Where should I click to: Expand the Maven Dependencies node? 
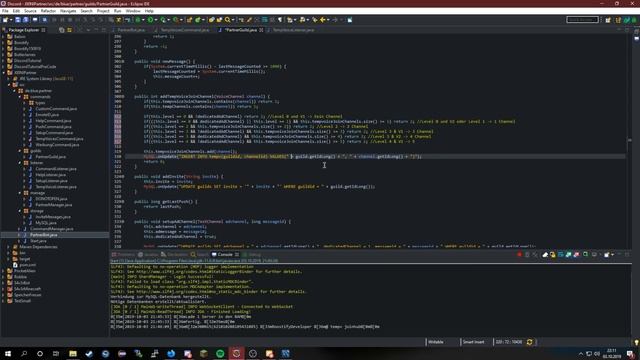click(x=9, y=247)
